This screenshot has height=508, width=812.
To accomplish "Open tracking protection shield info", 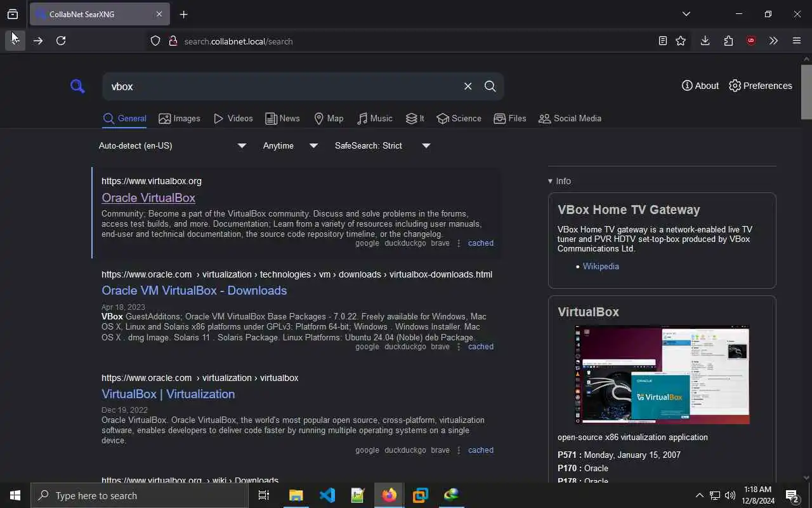I will [155, 41].
